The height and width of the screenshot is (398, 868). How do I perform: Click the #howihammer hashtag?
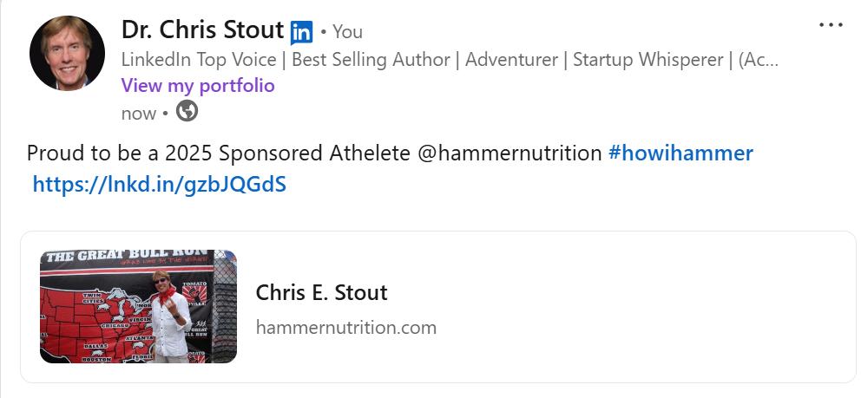[681, 153]
